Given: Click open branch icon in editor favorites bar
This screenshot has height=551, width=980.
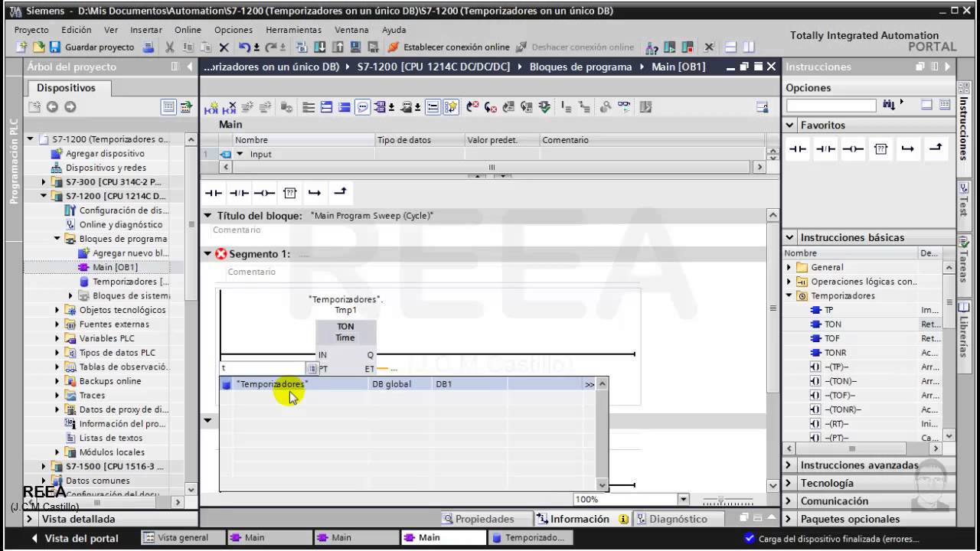Looking at the screenshot, I should click(315, 193).
